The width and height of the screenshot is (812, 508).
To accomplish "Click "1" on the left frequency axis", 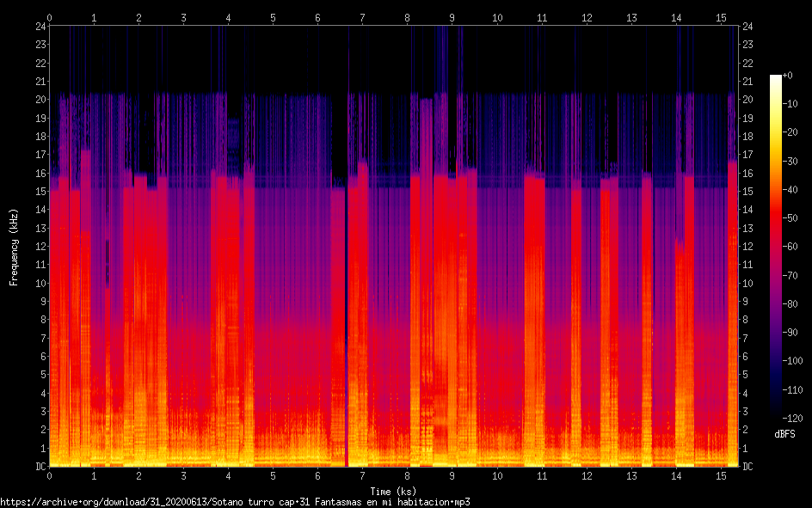I will [44, 449].
